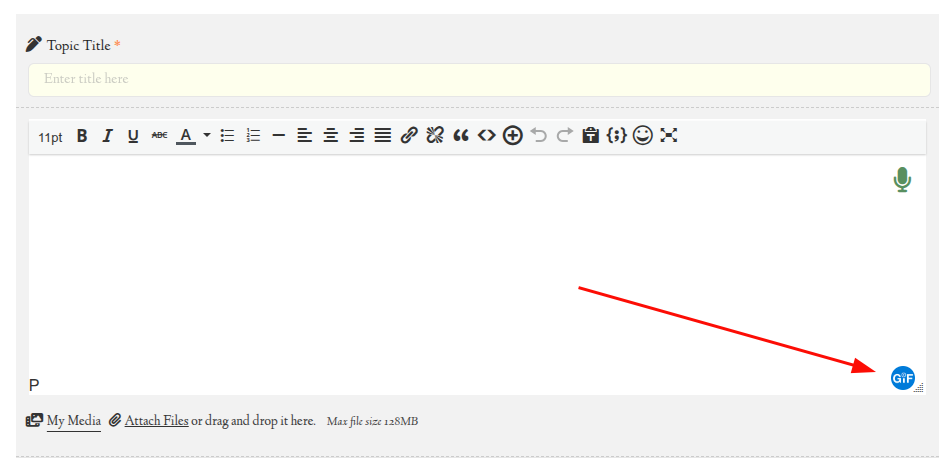Insert a numbered list
This screenshot has width=949, height=458.
pyautogui.click(x=253, y=136)
